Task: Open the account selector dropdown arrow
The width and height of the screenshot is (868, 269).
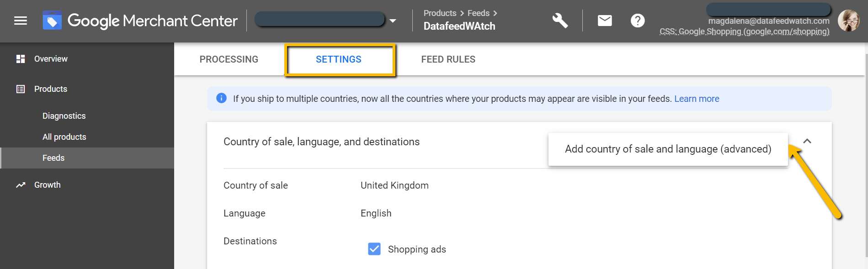Action: (393, 21)
